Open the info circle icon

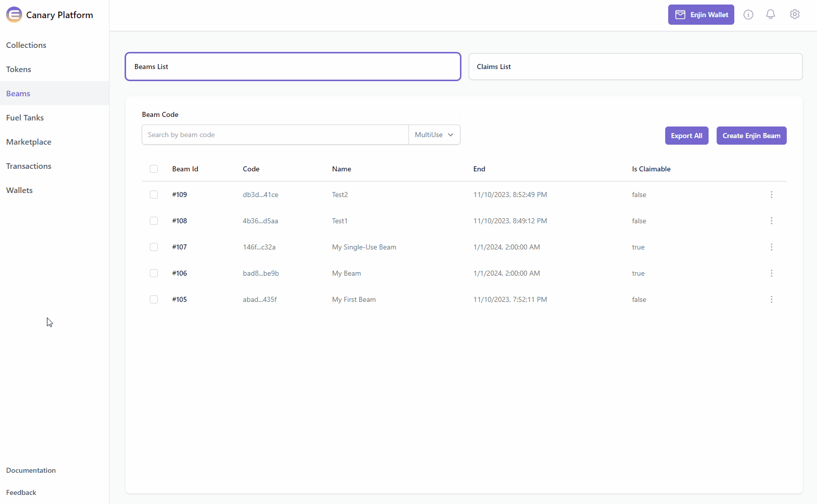tap(748, 15)
